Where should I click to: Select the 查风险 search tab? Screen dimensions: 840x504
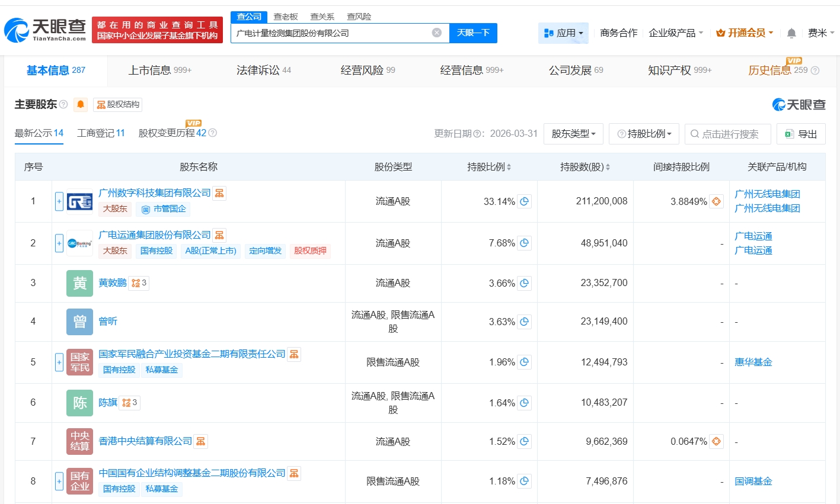point(359,17)
